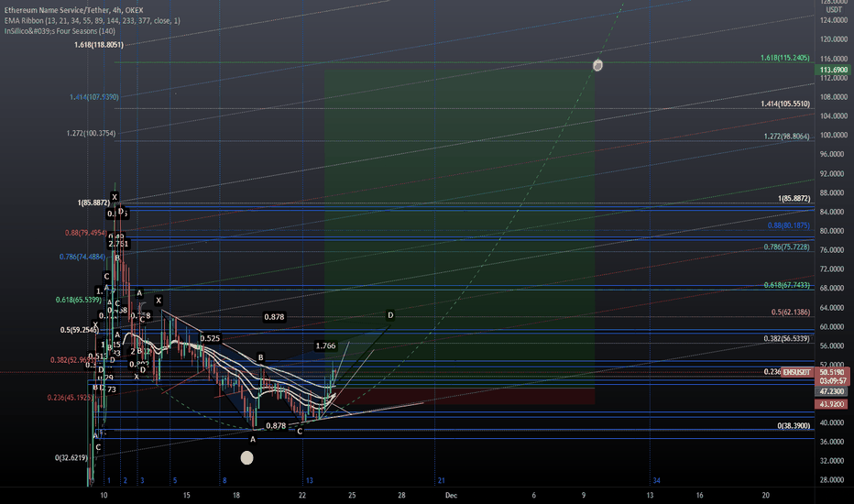Select Fibonacci label 0.236(45.1925)
The image size is (854, 504).
(71, 398)
